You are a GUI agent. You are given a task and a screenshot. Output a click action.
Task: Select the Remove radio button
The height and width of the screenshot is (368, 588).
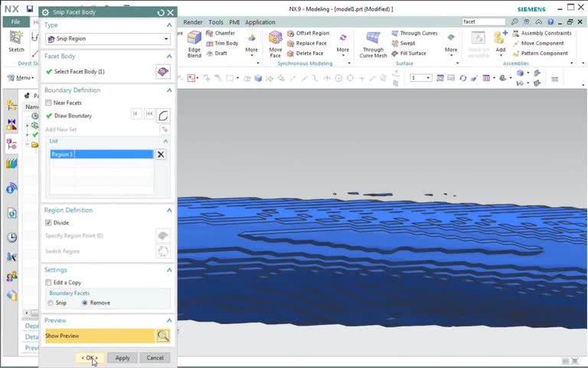[85, 303]
